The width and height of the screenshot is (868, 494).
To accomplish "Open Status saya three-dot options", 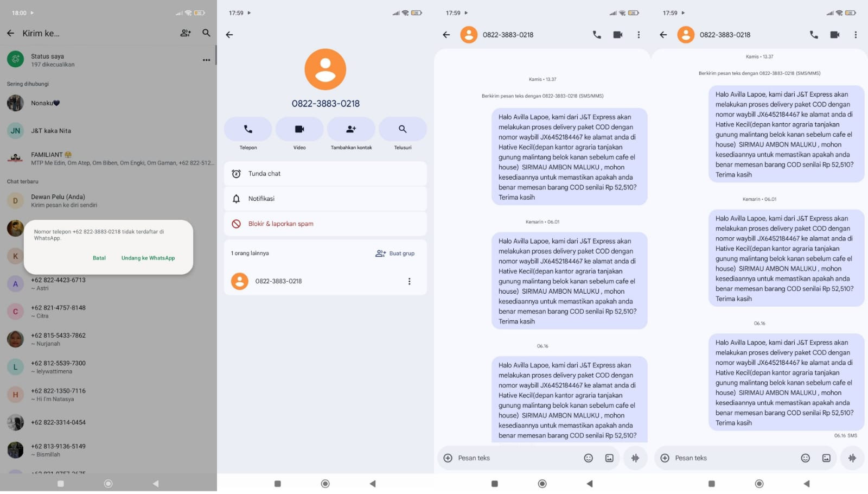I will [x=206, y=60].
